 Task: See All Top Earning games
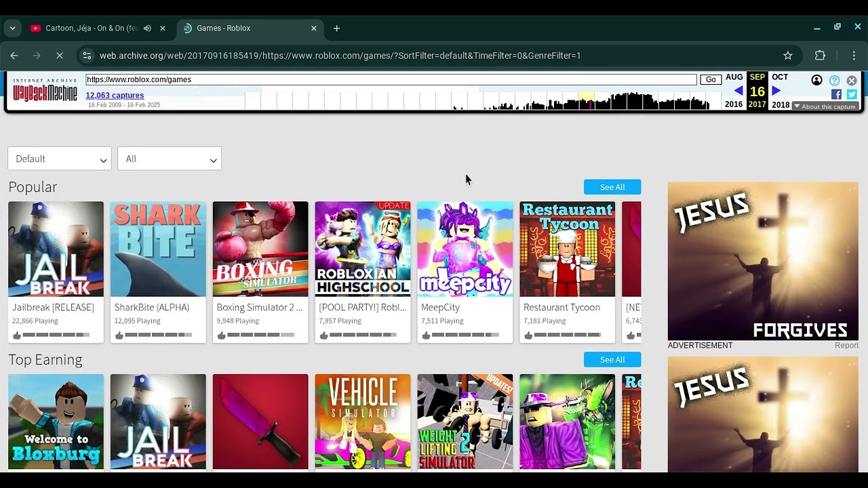(612, 360)
